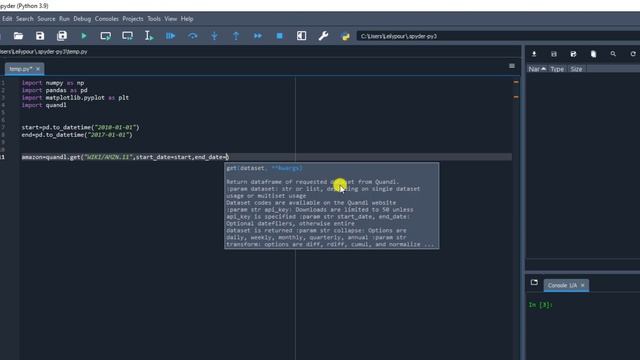Click the working directory path field
640x360 pixels.
(498, 36)
